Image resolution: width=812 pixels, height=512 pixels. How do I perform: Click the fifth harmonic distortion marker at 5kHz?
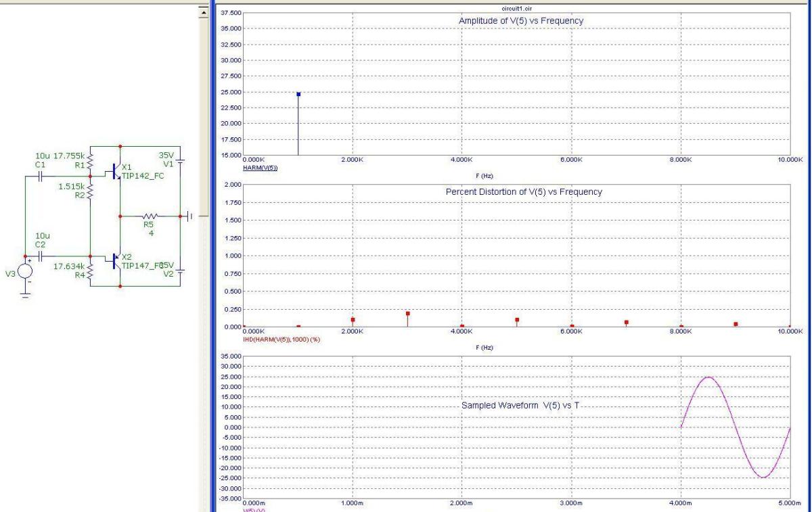(517, 320)
